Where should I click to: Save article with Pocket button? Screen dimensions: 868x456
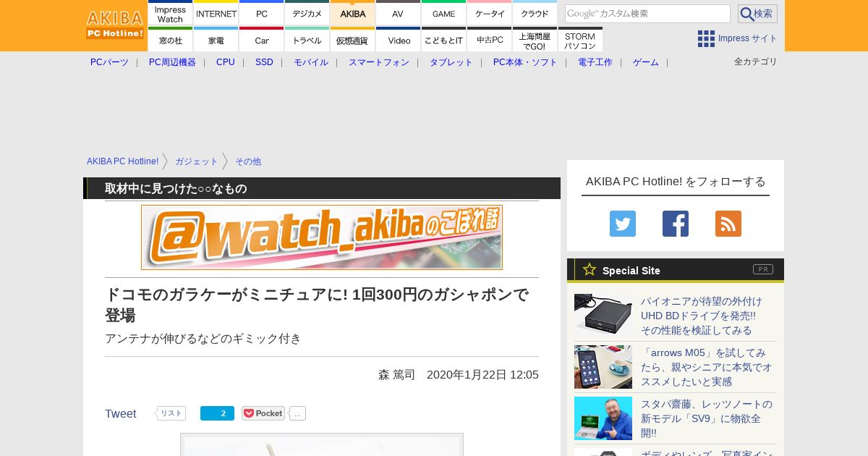[x=263, y=413]
